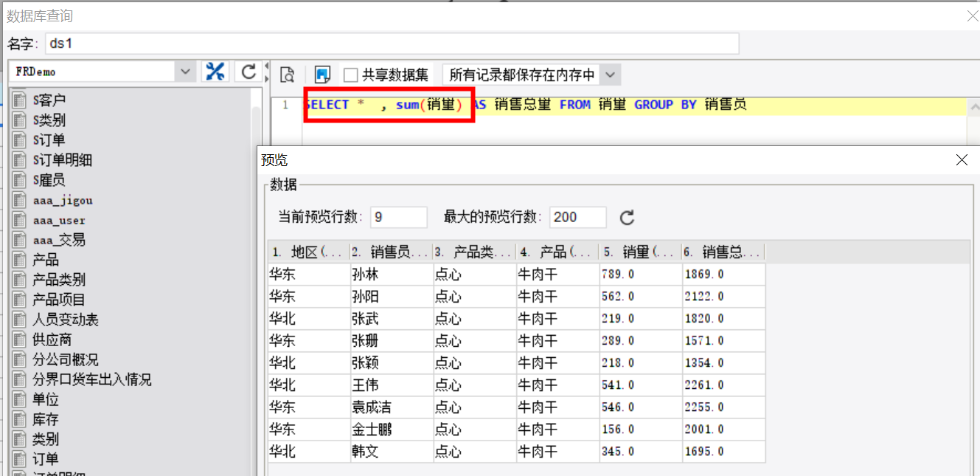Click the 名字 field containing ds1
Image resolution: width=980 pixels, height=476 pixels.
coord(392,44)
